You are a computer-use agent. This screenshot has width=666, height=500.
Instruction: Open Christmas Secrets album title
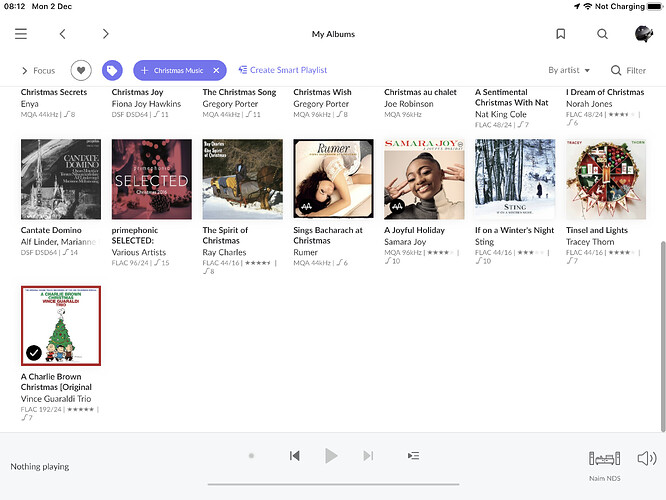tap(54, 92)
